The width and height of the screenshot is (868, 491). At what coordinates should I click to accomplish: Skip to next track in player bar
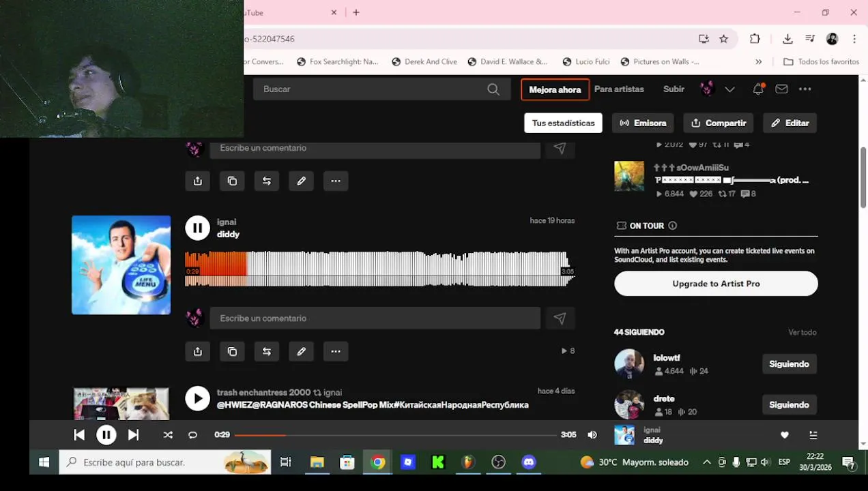point(134,435)
